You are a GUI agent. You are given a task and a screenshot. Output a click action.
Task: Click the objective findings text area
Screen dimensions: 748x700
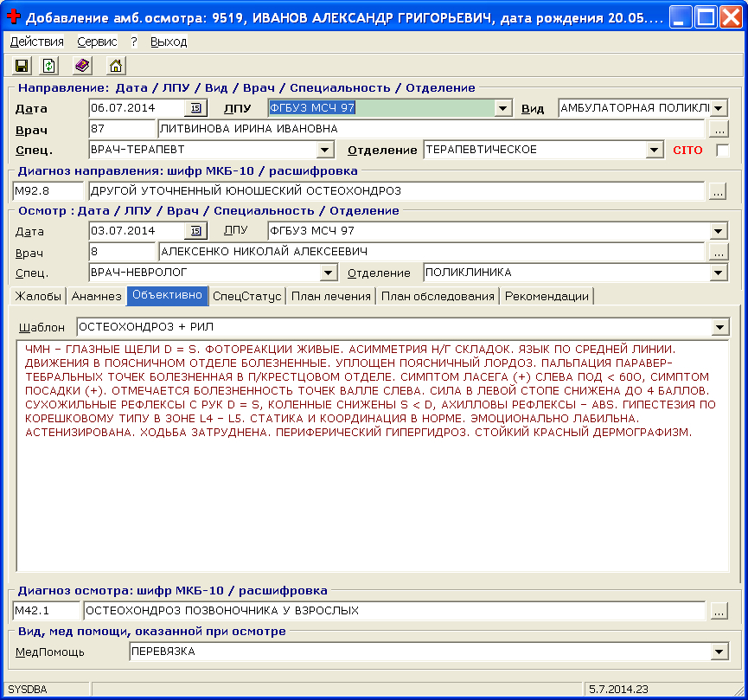[372, 502]
